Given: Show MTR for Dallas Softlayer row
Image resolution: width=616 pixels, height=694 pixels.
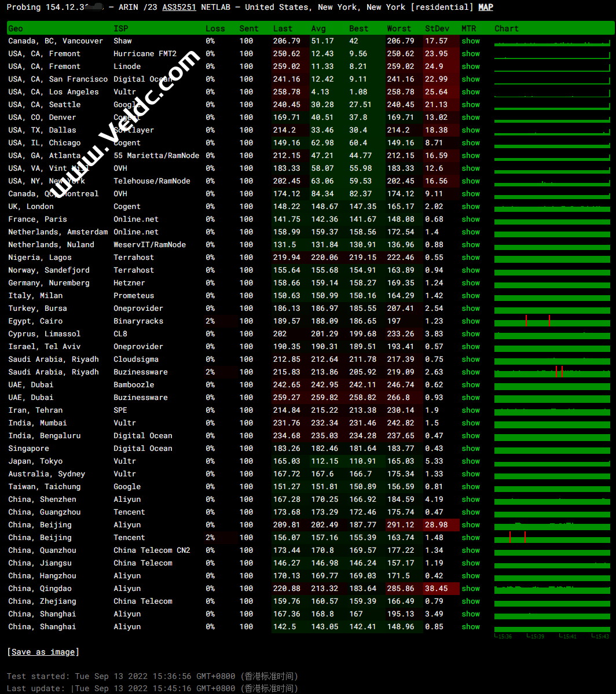Looking at the screenshot, I should click(x=470, y=130).
